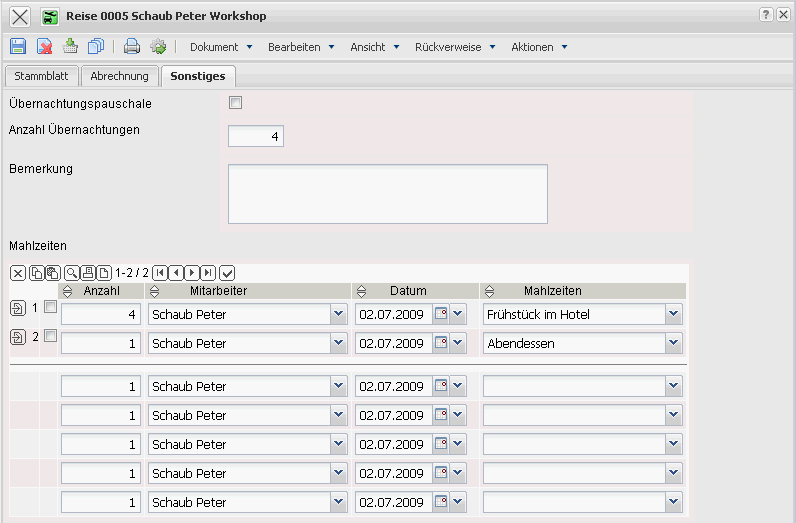Click the delete document icon with red X
796x523 pixels.
(x=44, y=46)
